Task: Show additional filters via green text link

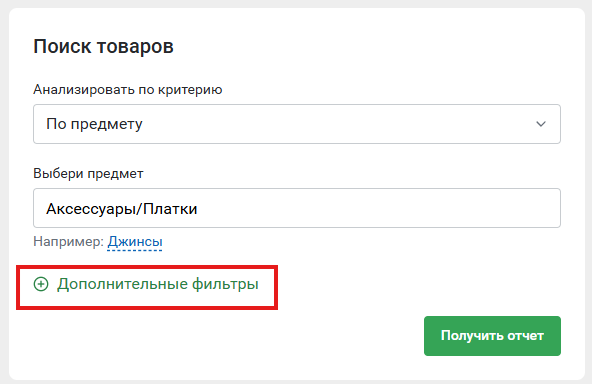Action: (158, 284)
